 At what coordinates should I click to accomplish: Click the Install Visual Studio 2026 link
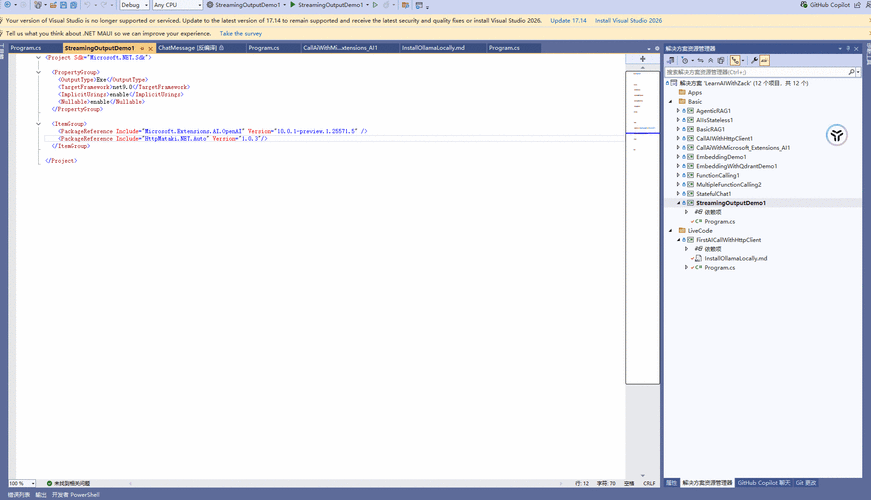point(628,21)
